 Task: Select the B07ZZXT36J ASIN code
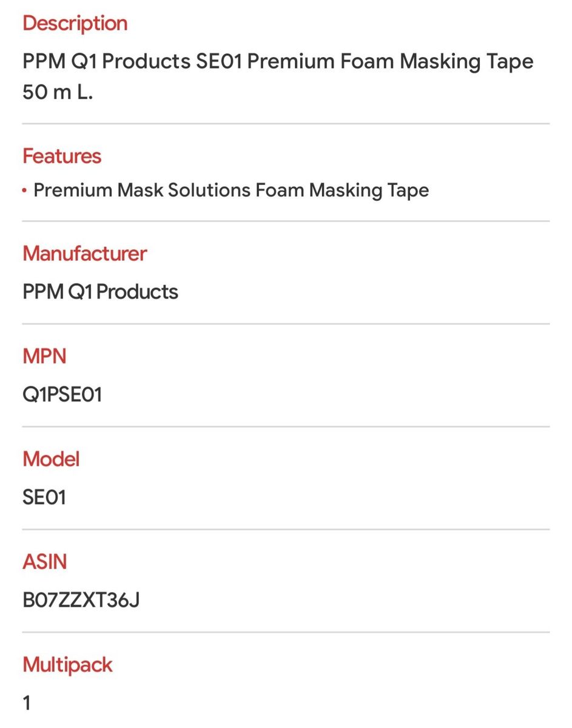click(81, 601)
